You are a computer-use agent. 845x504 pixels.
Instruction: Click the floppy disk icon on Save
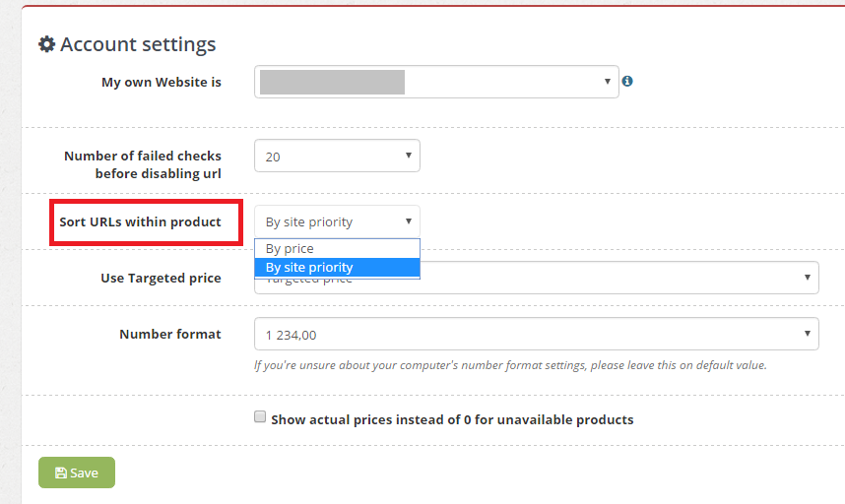(x=61, y=473)
